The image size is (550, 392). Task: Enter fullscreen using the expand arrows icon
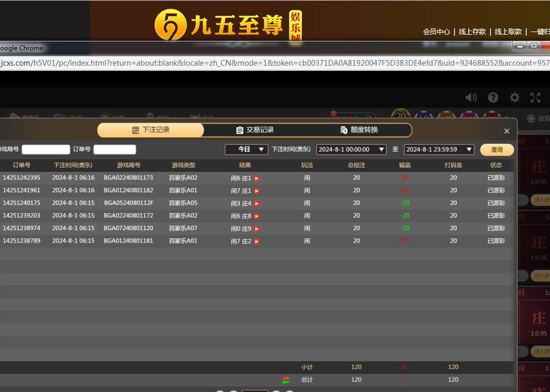tap(536, 98)
